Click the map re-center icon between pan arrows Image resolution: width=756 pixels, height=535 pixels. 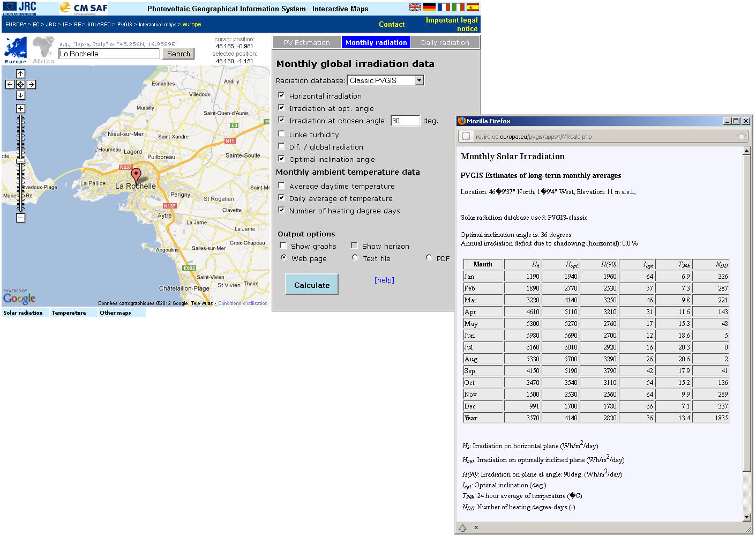click(x=20, y=84)
